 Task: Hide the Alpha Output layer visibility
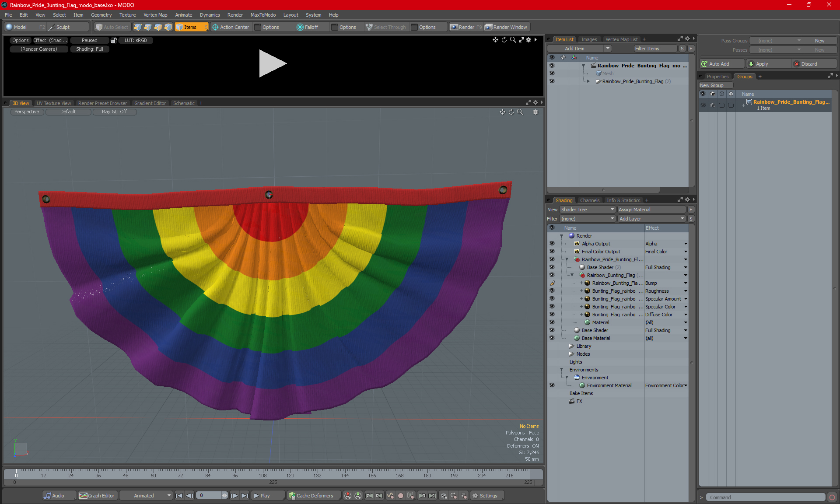pyautogui.click(x=552, y=244)
